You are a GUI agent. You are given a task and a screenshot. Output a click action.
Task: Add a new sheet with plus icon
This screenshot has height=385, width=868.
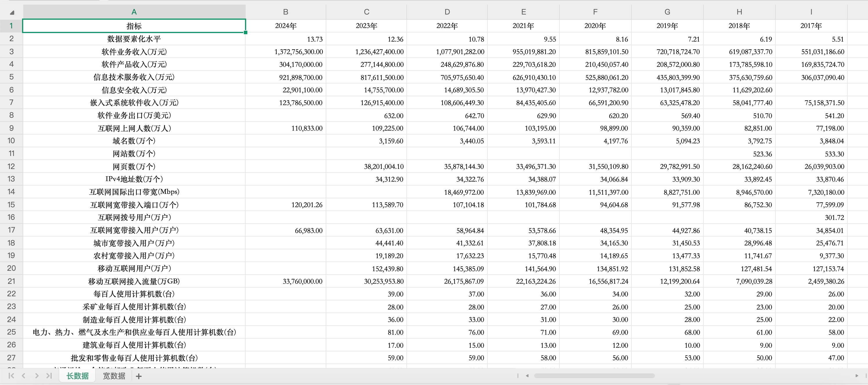[x=139, y=376]
